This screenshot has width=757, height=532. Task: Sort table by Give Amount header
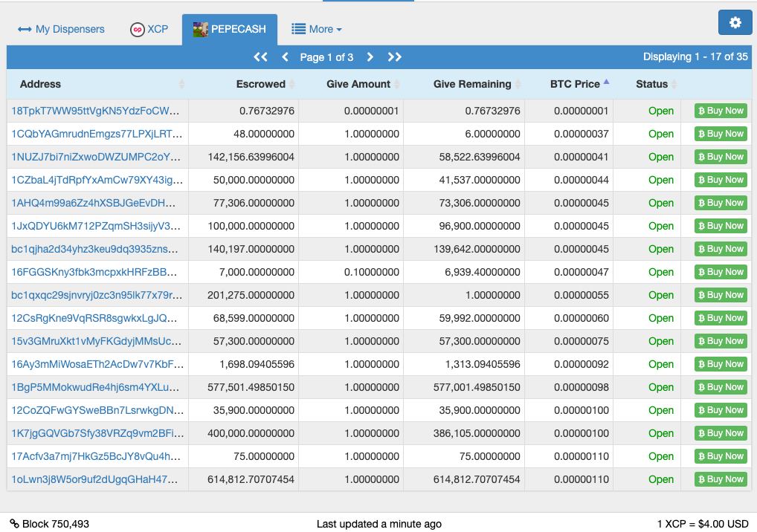coord(358,84)
